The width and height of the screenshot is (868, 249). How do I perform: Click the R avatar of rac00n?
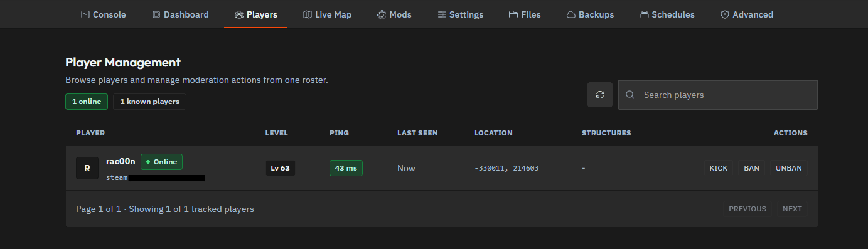tap(87, 168)
